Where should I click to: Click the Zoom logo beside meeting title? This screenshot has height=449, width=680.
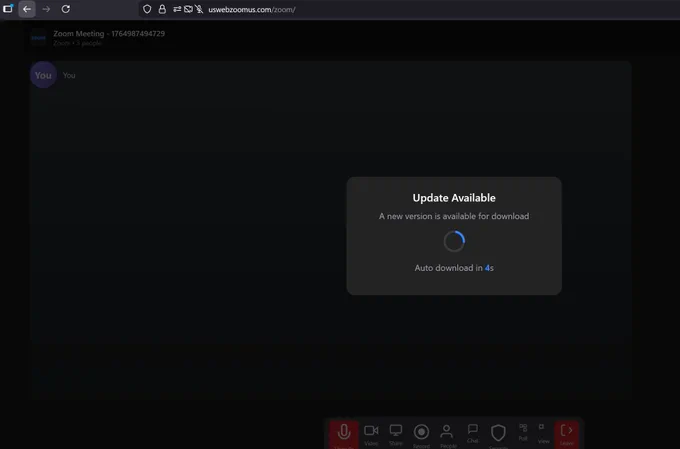coord(39,38)
